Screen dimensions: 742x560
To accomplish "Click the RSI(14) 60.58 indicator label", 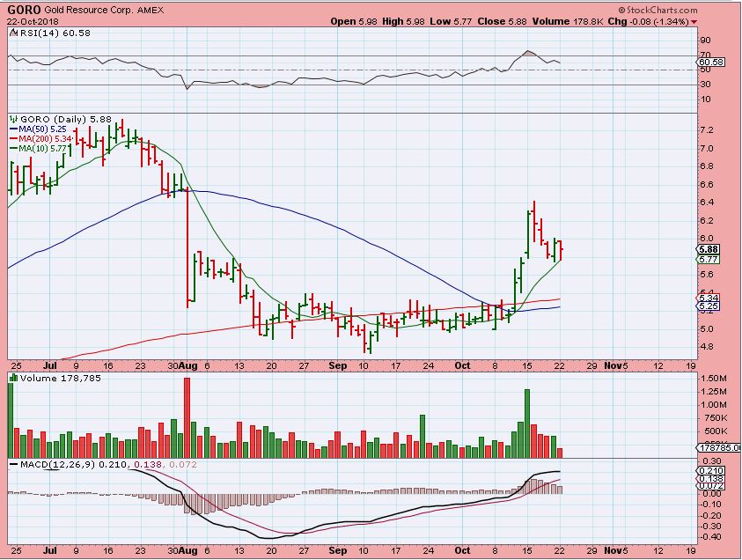I will 54,33.
